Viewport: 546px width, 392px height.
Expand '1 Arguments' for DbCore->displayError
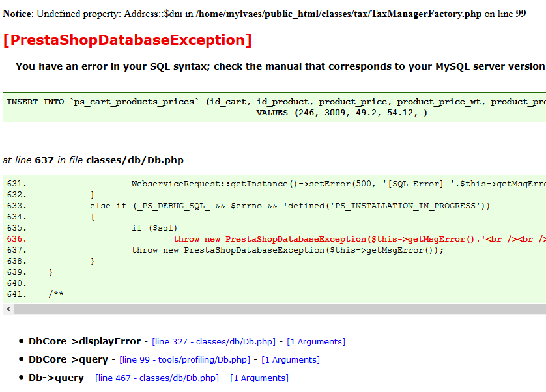point(316,341)
